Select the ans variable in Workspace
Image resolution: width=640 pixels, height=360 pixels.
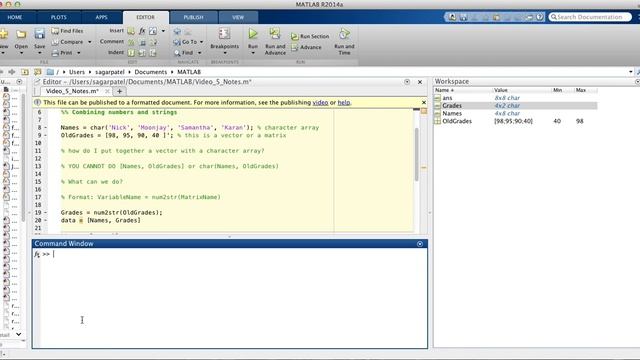point(447,98)
